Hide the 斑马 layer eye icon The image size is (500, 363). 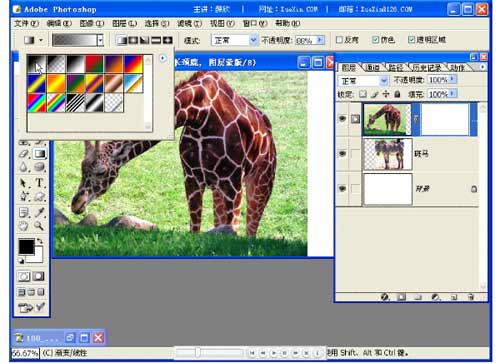click(342, 154)
